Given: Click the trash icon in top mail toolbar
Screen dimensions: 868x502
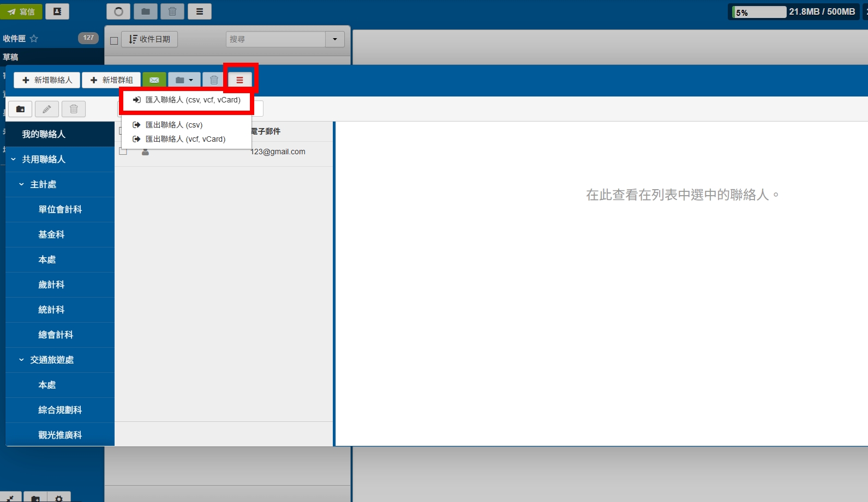Looking at the screenshot, I should tap(172, 11).
